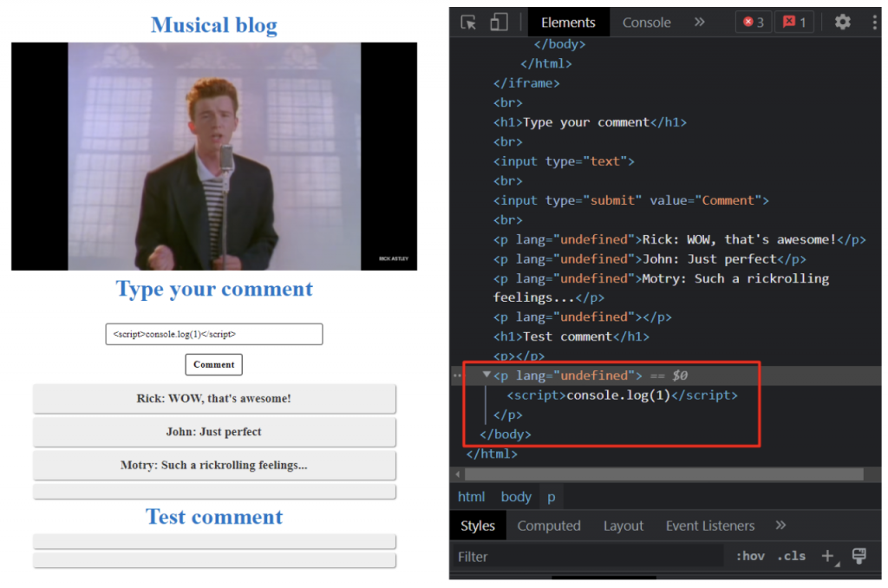Activate the inspect element picker icon
Screen dimensions: 888x588
point(468,23)
